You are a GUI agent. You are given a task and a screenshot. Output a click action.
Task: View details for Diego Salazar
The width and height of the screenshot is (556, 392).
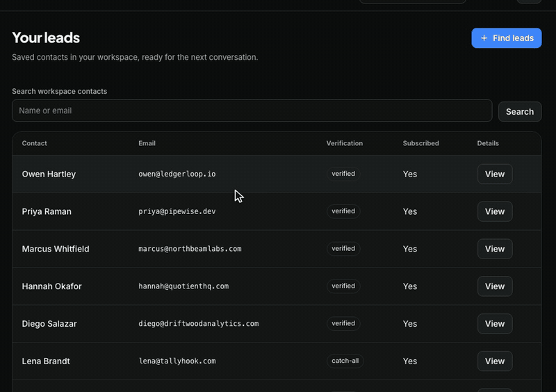pos(495,323)
